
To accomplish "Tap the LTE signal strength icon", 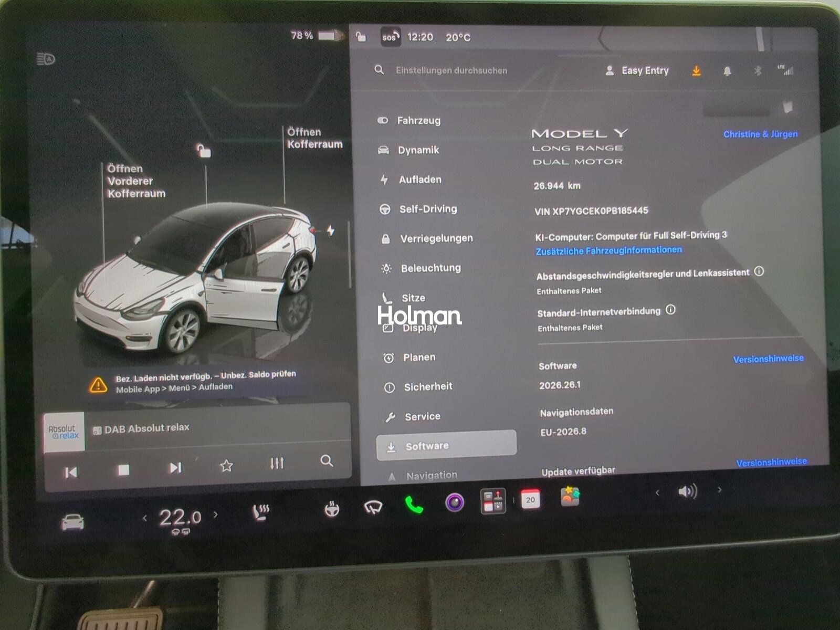I will 785,70.
